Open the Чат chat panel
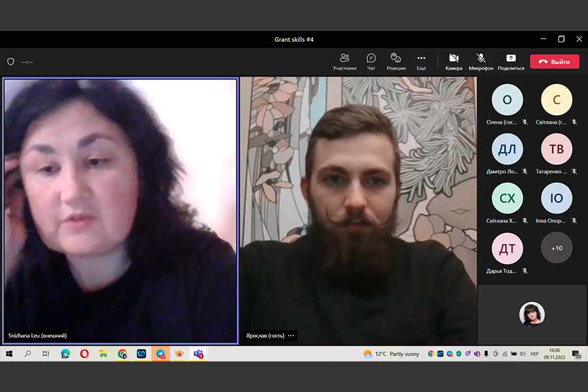 [371, 62]
